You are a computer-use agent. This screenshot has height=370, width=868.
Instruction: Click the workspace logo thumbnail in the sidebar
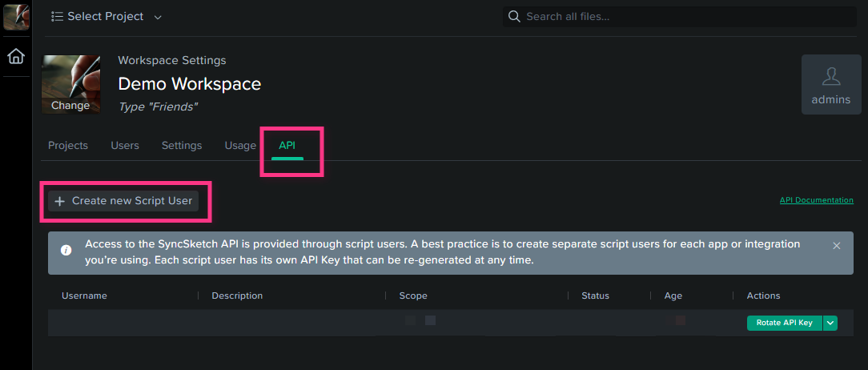pos(16,17)
